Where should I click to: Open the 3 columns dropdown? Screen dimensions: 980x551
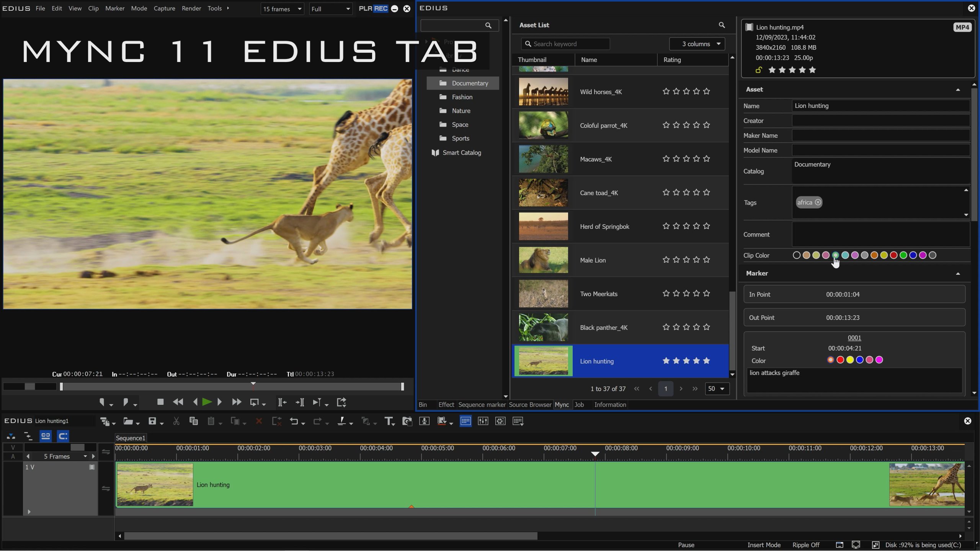point(697,44)
